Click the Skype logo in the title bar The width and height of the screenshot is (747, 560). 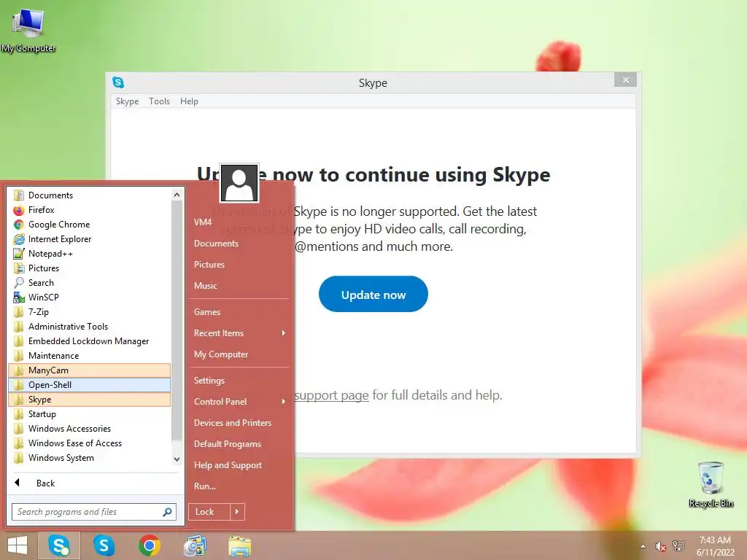[118, 82]
